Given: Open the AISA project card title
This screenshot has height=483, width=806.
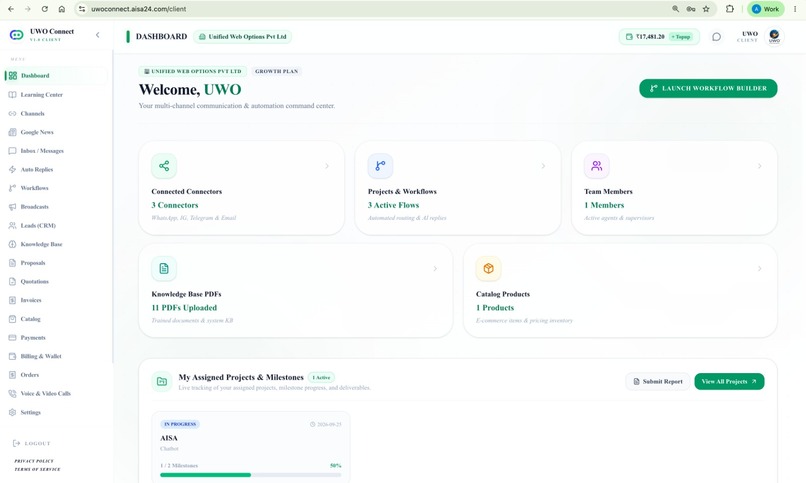Looking at the screenshot, I should click(169, 438).
